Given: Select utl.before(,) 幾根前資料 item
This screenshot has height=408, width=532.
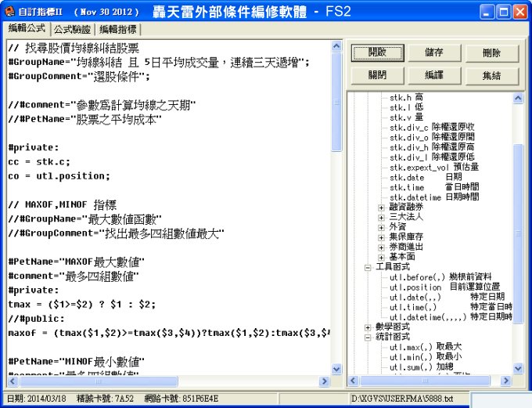Looking at the screenshot, I should pyautogui.click(x=440, y=277).
